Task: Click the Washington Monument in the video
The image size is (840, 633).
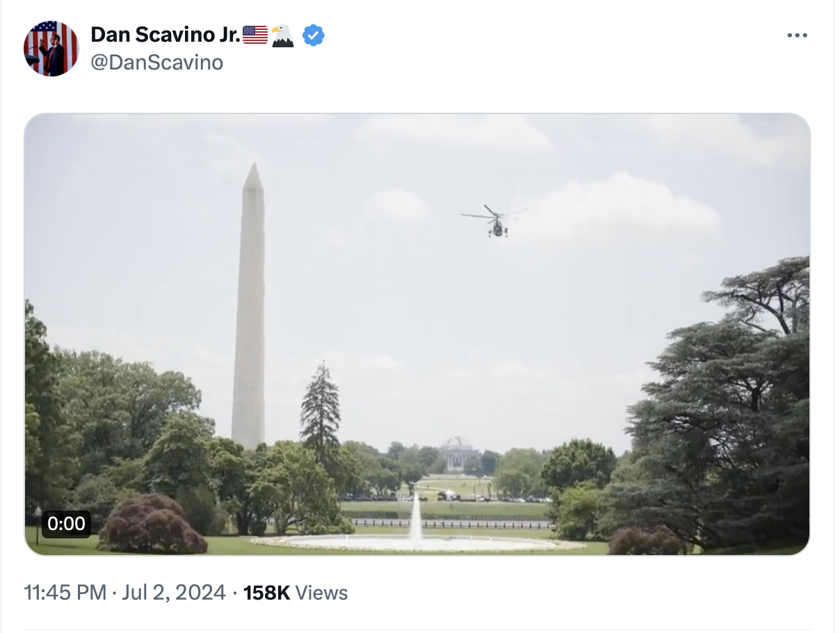Action: [x=249, y=313]
